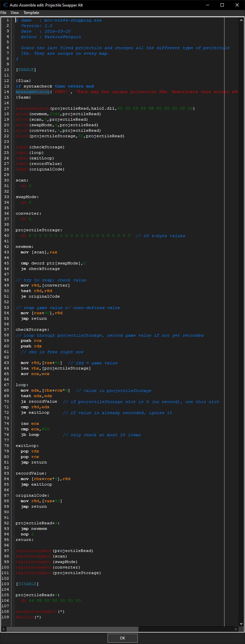Click the 'converter:' label line
Screen dimensions: 245x644
(x=29, y=214)
